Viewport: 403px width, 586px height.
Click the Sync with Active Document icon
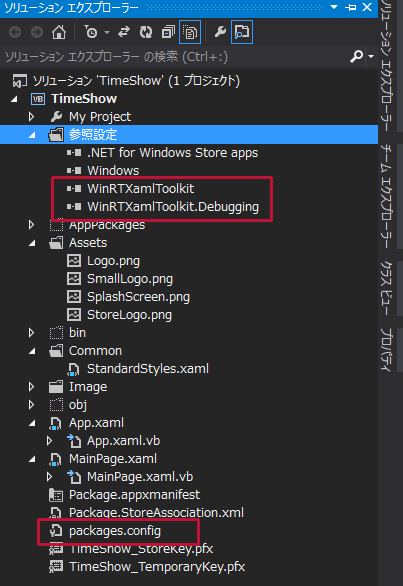(124, 32)
